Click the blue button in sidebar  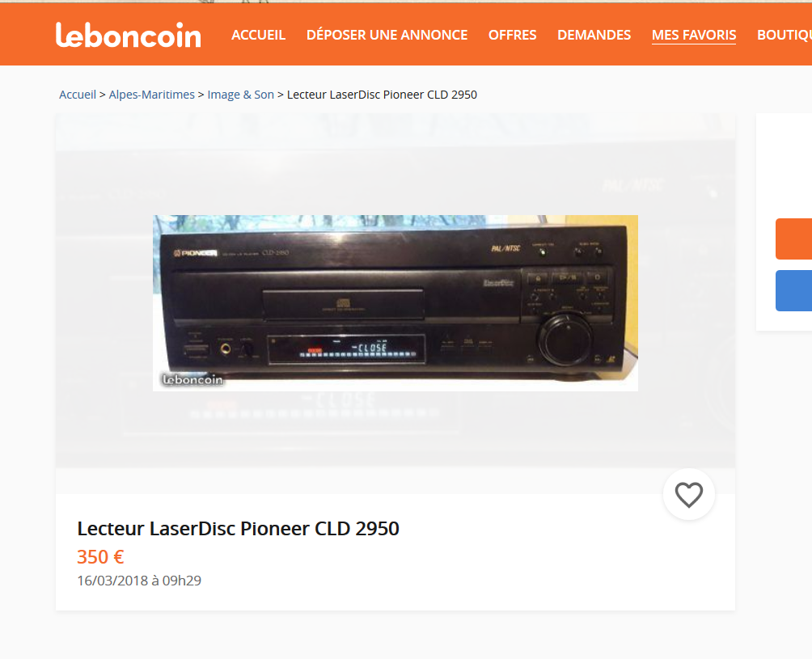point(793,290)
